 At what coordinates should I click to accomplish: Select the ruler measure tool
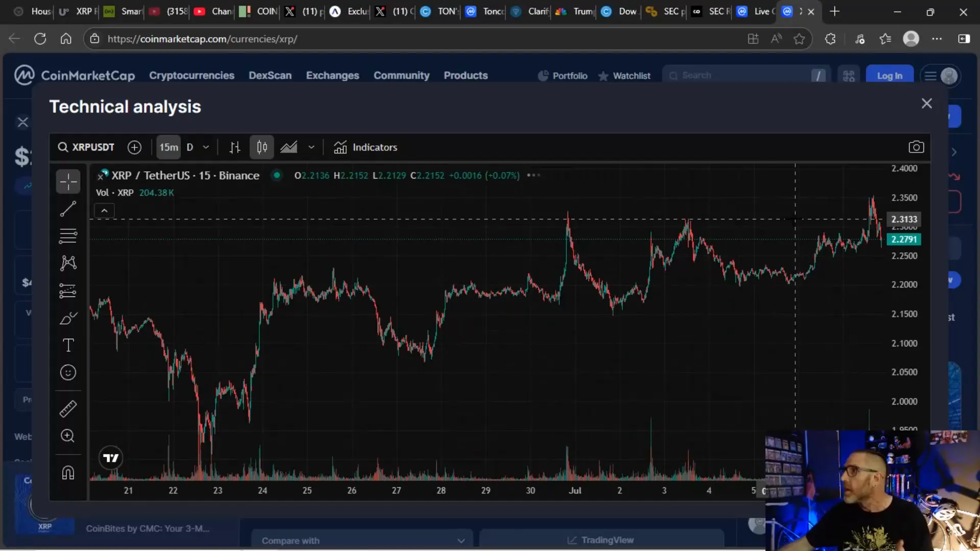coord(68,409)
